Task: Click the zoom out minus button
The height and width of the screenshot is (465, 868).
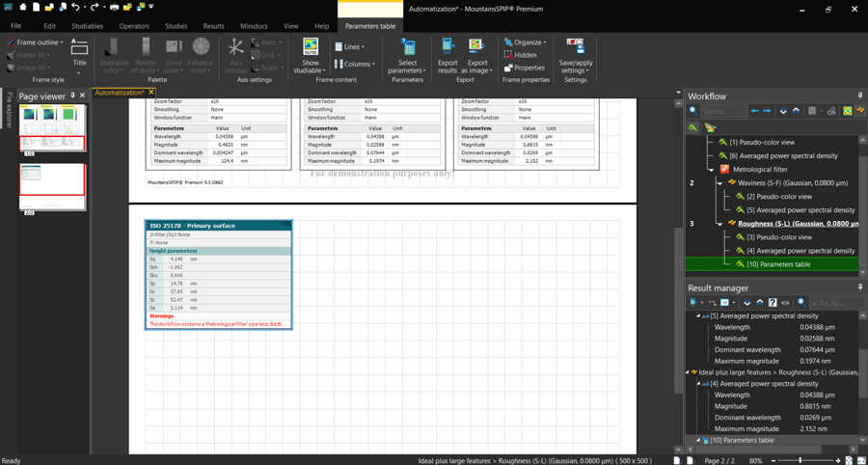Action: coord(773,460)
